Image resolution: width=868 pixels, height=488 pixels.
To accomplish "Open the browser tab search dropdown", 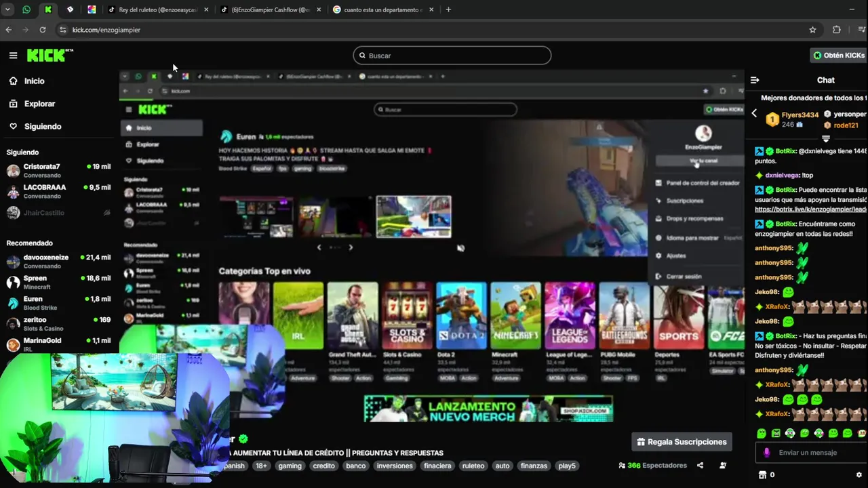I will pos(7,9).
